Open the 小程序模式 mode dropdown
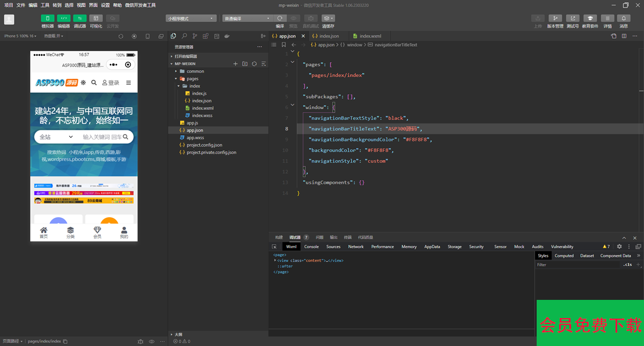This screenshot has height=346, width=644. coord(191,18)
